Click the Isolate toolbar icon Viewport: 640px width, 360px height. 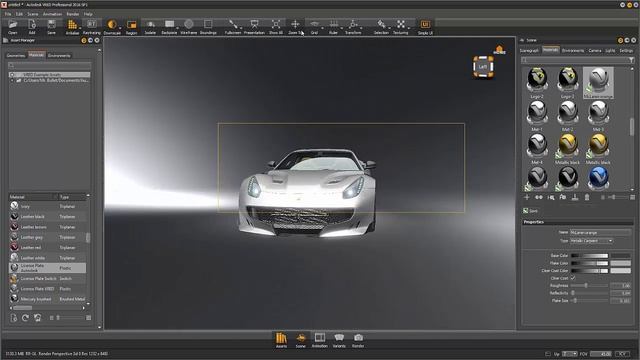pyautogui.click(x=150, y=24)
